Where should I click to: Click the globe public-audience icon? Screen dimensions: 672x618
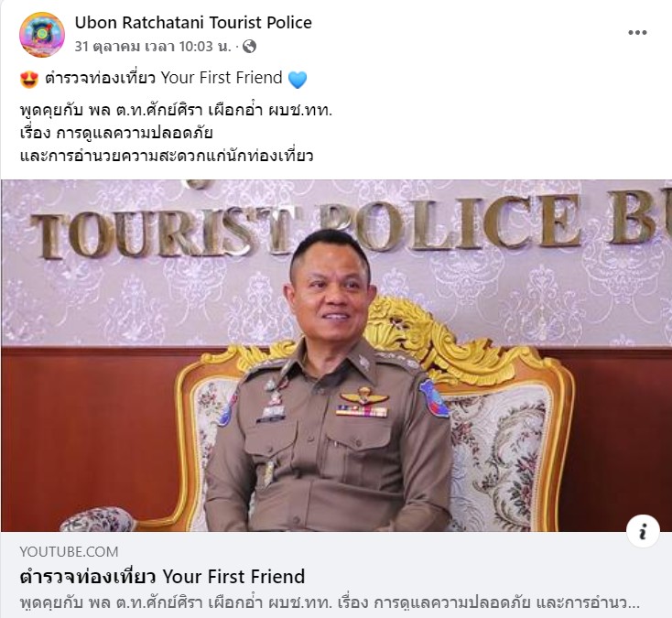pyautogui.click(x=249, y=47)
